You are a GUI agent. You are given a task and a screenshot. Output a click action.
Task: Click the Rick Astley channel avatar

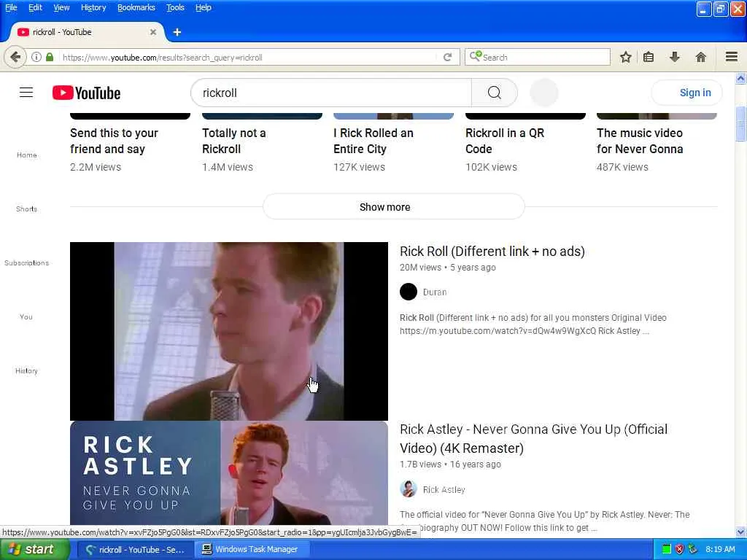click(x=409, y=489)
